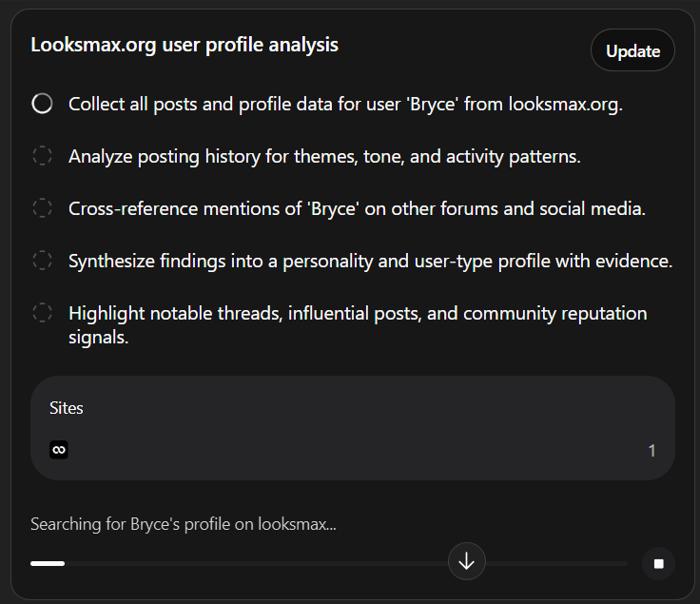The image size is (700, 604).
Task: Click the 'Looksmax.org user profile analysis' title
Action: point(185,45)
